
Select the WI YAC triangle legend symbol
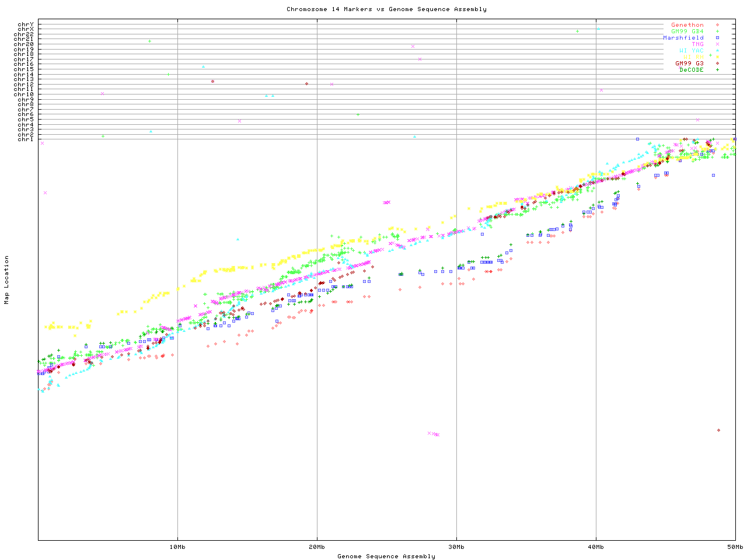717,51
